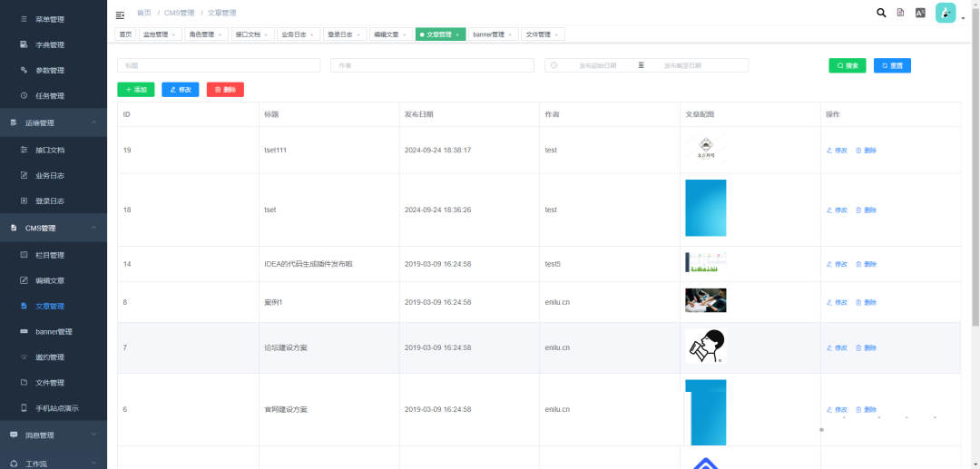Switch to the banner管理 tab
The image size is (980, 469).
click(488, 34)
